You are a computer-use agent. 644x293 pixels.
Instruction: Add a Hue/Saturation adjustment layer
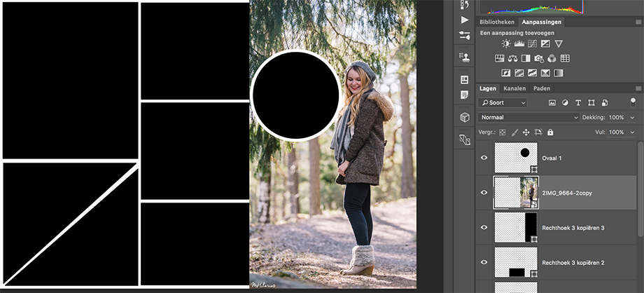(x=499, y=58)
